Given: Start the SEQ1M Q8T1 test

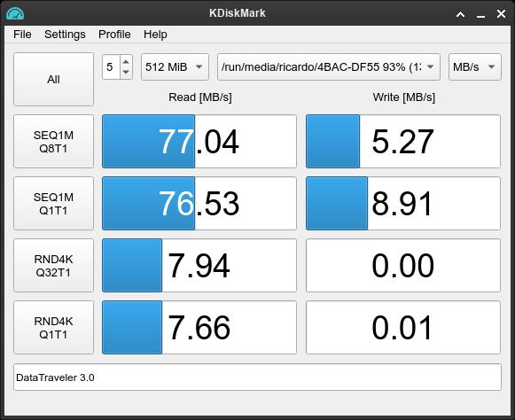Looking at the screenshot, I should [x=53, y=142].
